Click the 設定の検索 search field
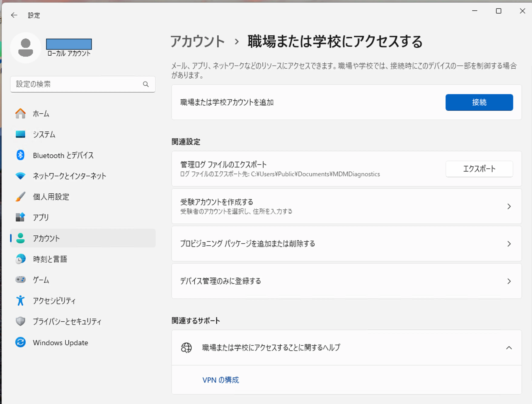The height and width of the screenshot is (404, 532). click(83, 84)
